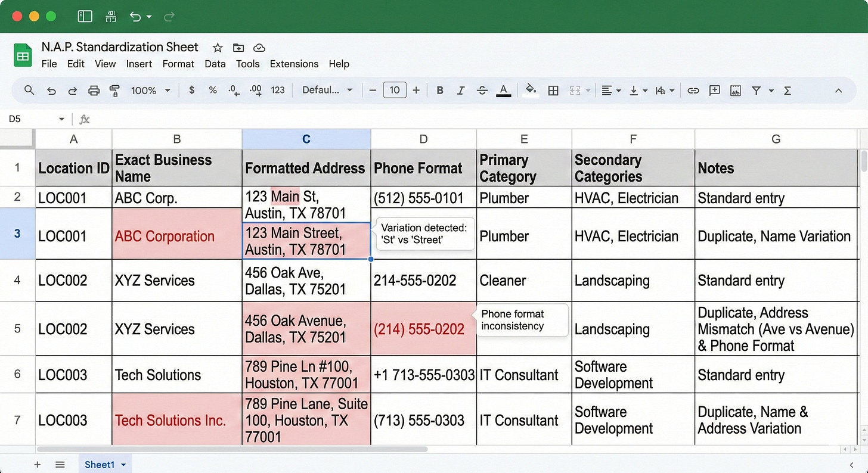Toggle strikethrough formatting
The image size is (868, 473).
[481, 90]
